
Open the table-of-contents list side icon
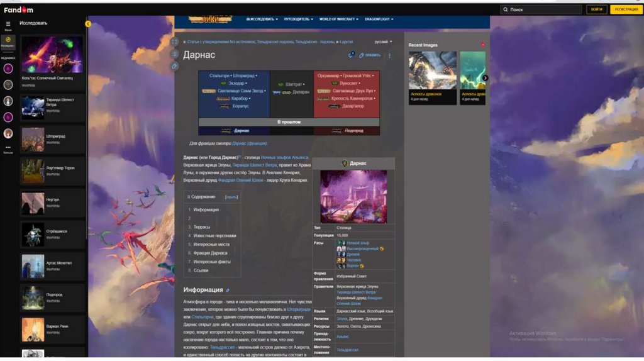pos(175,54)
